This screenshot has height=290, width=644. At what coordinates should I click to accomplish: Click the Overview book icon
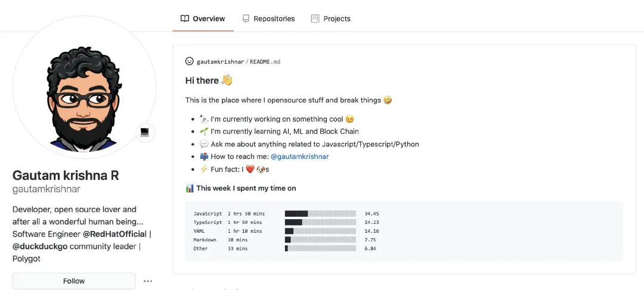[x=185, y=18]
